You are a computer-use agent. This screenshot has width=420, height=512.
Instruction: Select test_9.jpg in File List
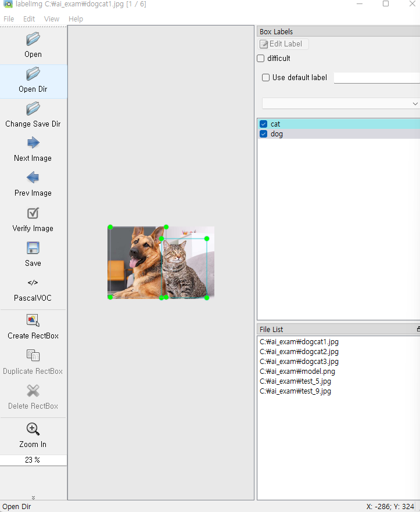point(296,391)
